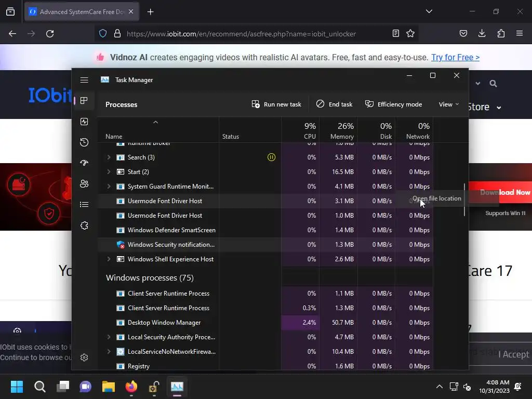532x399 pixels.
Task: Open Firefox View icon in the tab bar
Action: pyautogui.click(x=10, y=12)
